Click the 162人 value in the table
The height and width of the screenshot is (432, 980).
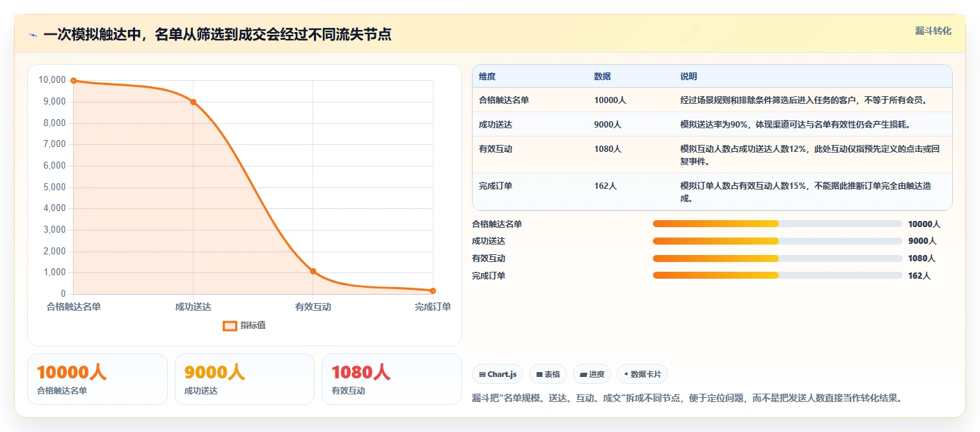[x=605, y=186]
